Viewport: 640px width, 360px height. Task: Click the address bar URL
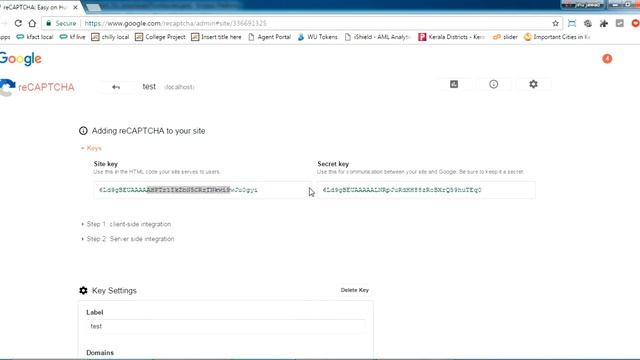tap(176, 23)
